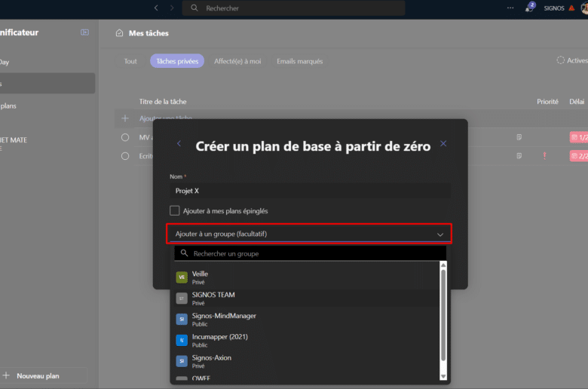
Task: Choose SIGNOS TEAM from the list
Action: click(213, 298)
